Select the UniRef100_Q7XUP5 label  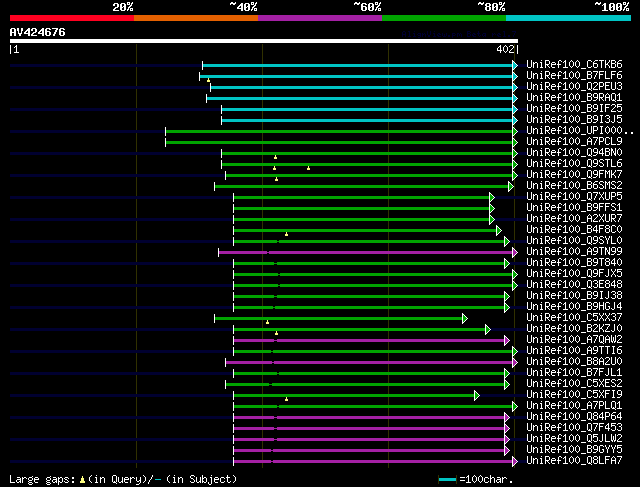[x=574, y=197]
